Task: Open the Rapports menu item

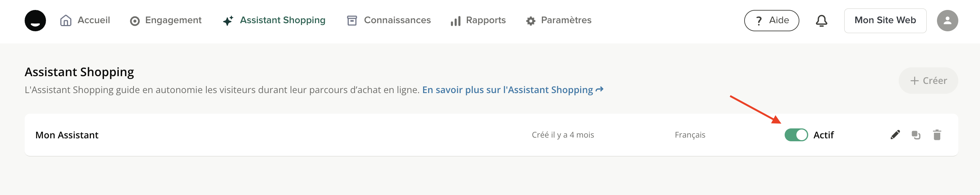Action: (x=486, y=20)
